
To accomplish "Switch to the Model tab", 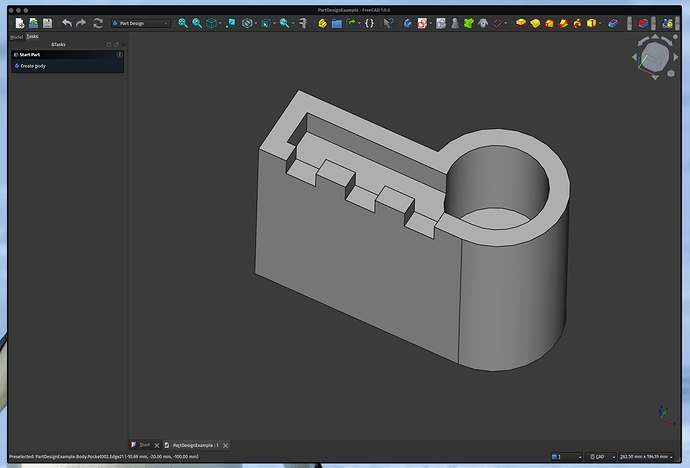I will pos(16,37).
